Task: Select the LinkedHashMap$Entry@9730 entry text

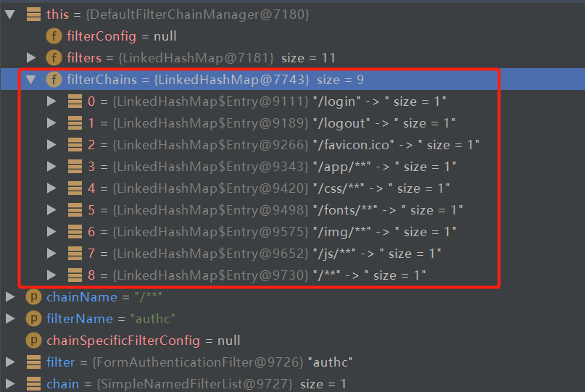Action: coord(211,275)
